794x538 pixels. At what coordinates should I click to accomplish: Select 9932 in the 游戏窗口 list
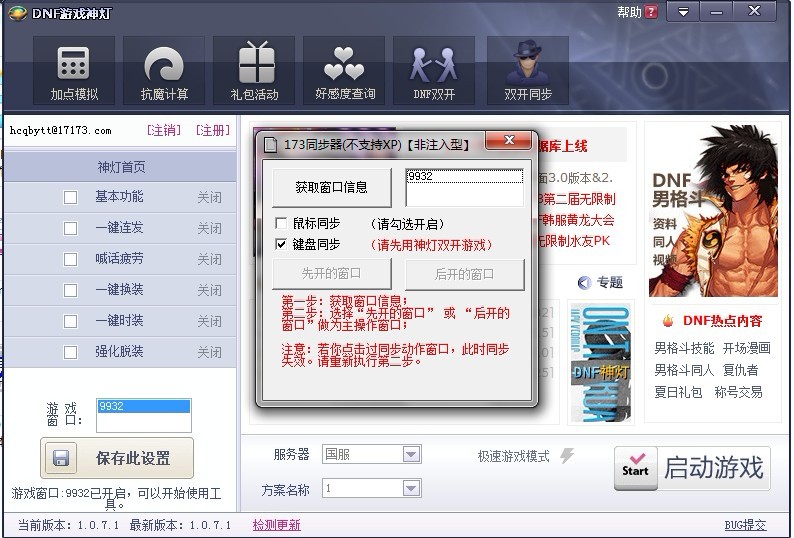(x=143, y=407)
